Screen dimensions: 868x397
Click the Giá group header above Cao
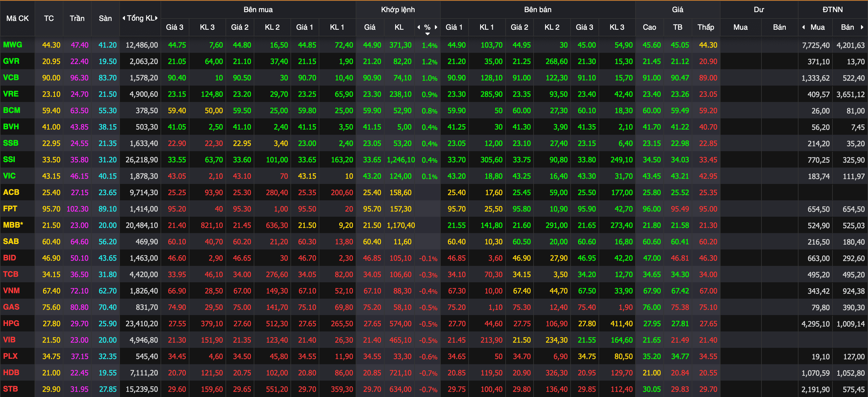point(678,9)
